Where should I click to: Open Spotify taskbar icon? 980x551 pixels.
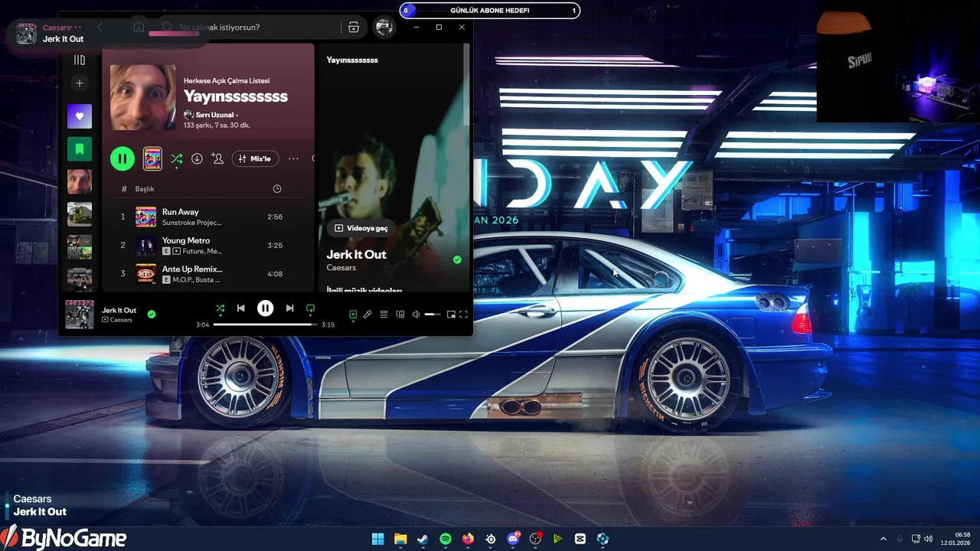pos(446,539)
